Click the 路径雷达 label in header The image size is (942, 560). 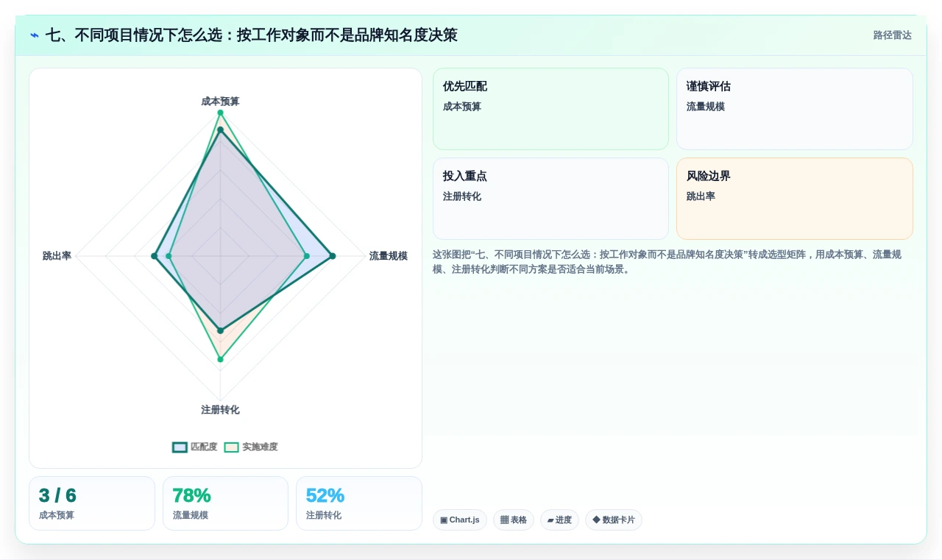coord(892,35)
